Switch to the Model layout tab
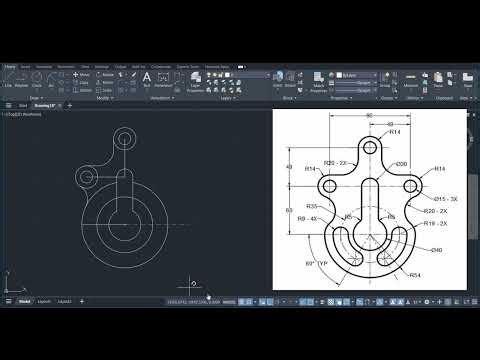The image size is (480, 360). (x=24, y=302)
